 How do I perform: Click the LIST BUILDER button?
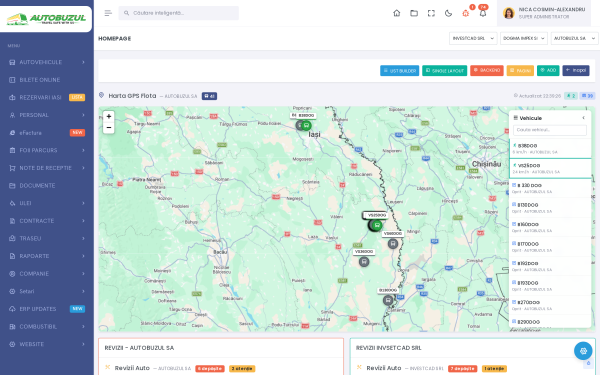(x=399, y=70)
